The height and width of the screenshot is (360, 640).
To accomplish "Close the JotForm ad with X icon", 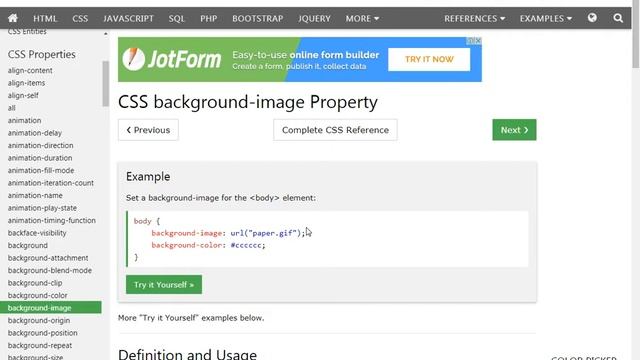I will point(478,41).
